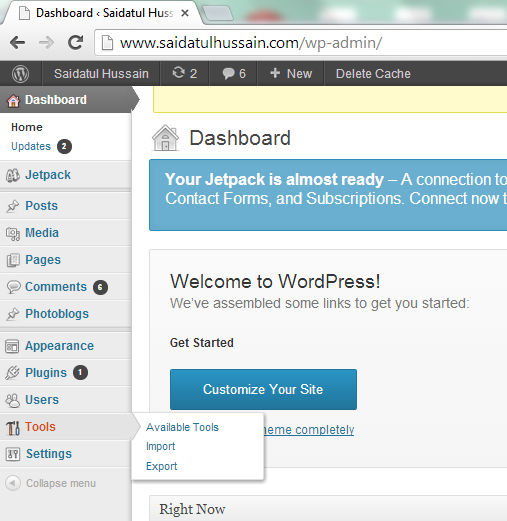Click the 'Welcome to WordPress!' heading
Image resolution: width=507 pixels, height=521 pixels.
point(275,282)
